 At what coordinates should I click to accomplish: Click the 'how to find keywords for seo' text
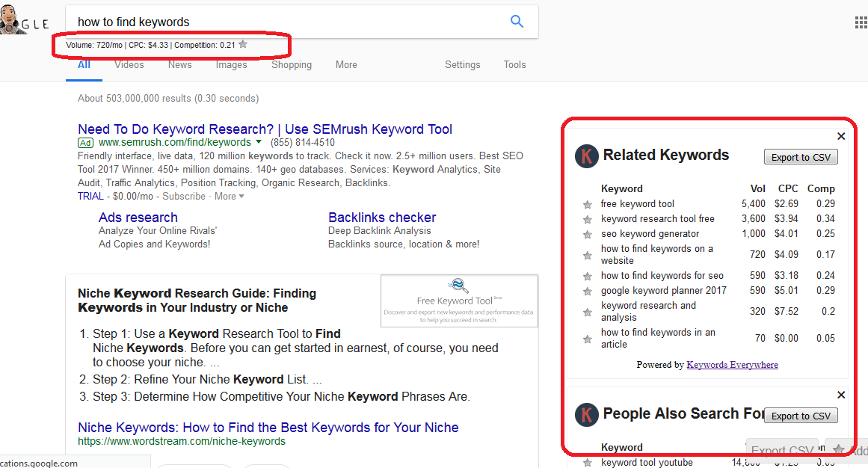[x=662, y=275]
